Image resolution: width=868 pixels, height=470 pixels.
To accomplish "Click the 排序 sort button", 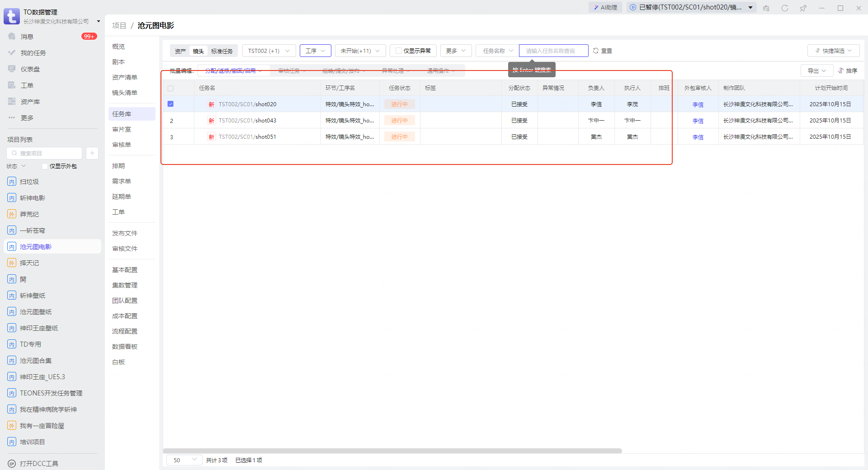I will point(848,70).
